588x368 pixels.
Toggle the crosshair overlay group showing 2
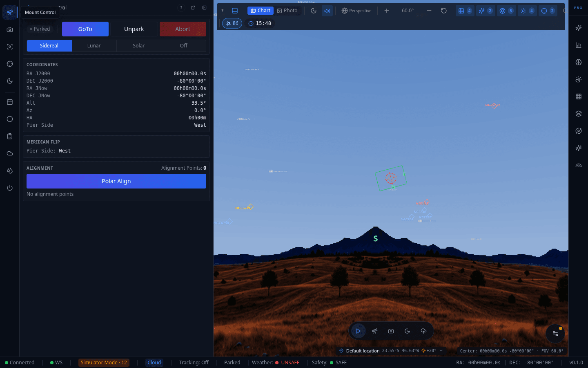(548, 11)
